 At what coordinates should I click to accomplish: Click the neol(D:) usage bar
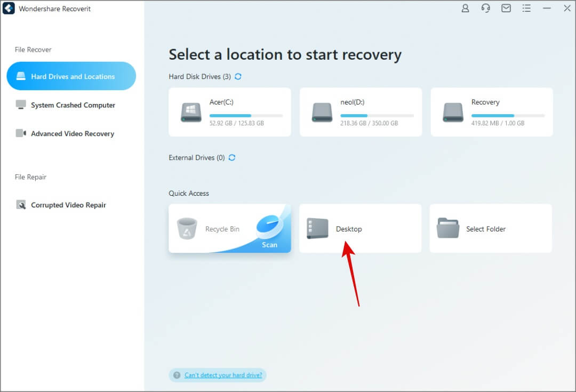pos(377,116)
